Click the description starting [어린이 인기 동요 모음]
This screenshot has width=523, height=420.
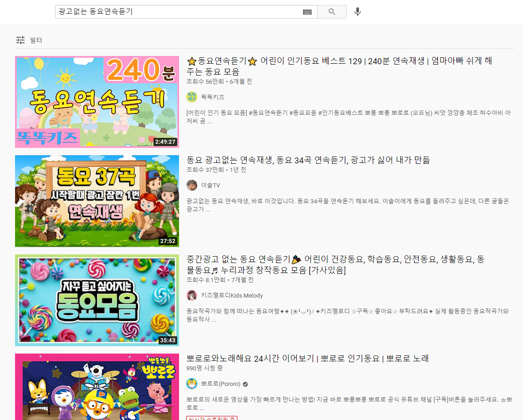tap(349, 117)
